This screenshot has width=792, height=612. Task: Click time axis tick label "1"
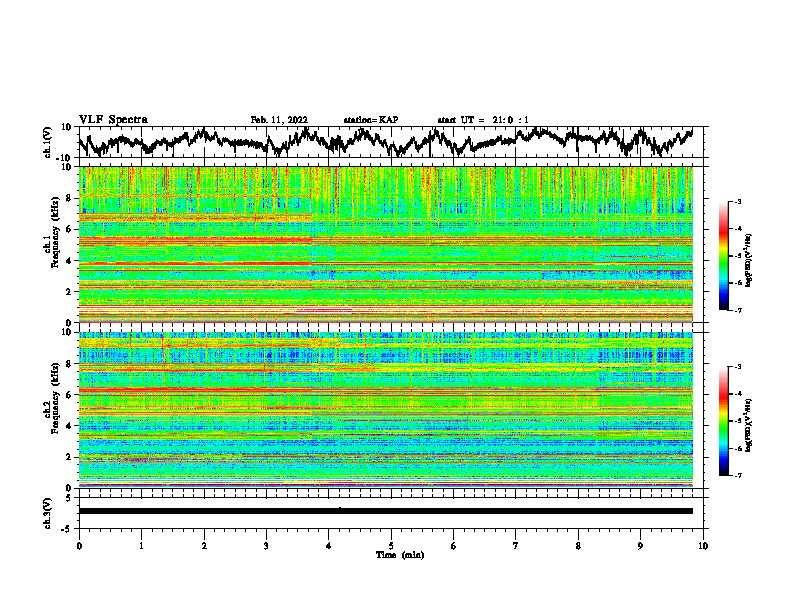pos(141,546)
